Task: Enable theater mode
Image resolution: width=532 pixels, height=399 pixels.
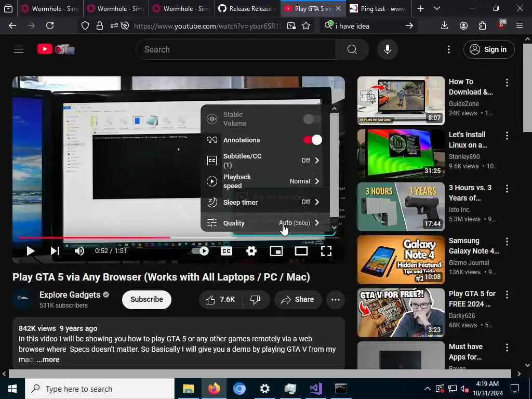Action: click(x=301, y=251)
